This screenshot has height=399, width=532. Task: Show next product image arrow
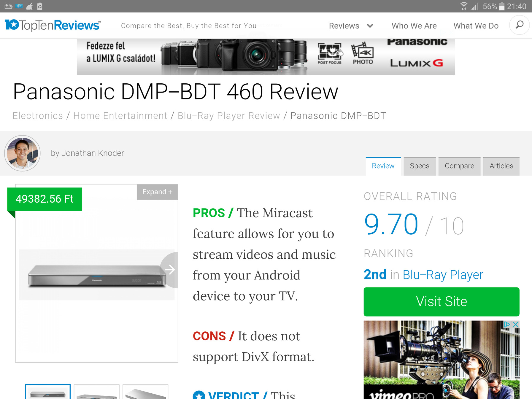tap(169, 270)
